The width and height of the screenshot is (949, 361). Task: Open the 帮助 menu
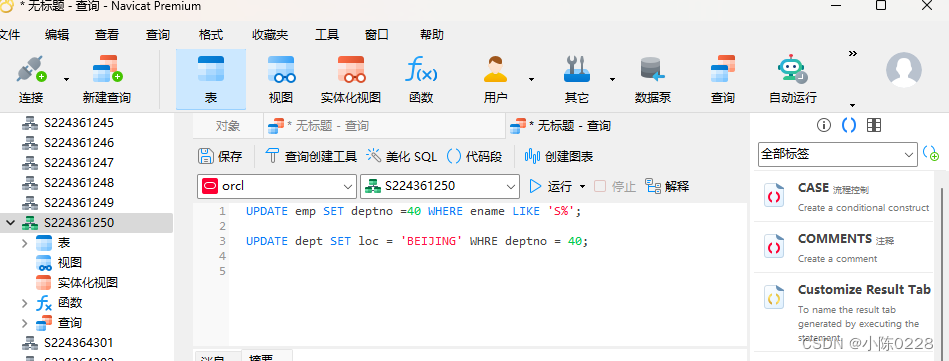coord(432,35)
